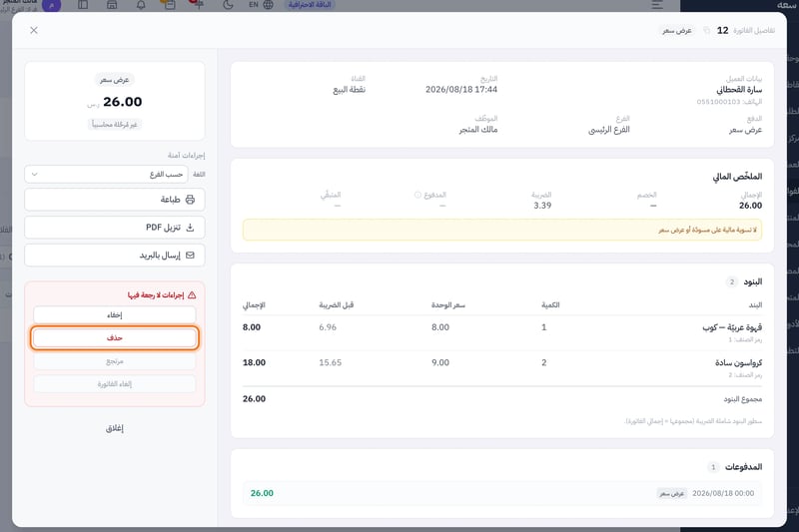This screenshot has width=799, height=532.
Task: Click phone number 0551000103
Action: click(x=718, y=102)
